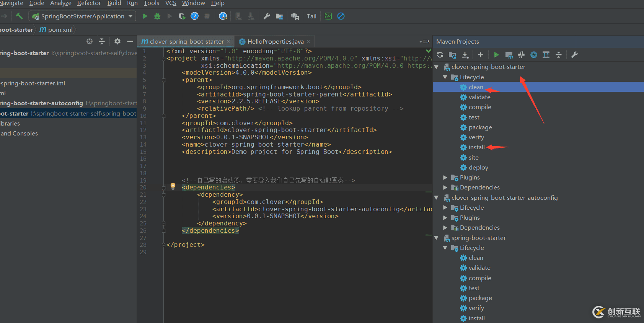Screen dimensions: 644x323
Task: Start debugging with the green bug icon
Action: click(x=157, y=16)
